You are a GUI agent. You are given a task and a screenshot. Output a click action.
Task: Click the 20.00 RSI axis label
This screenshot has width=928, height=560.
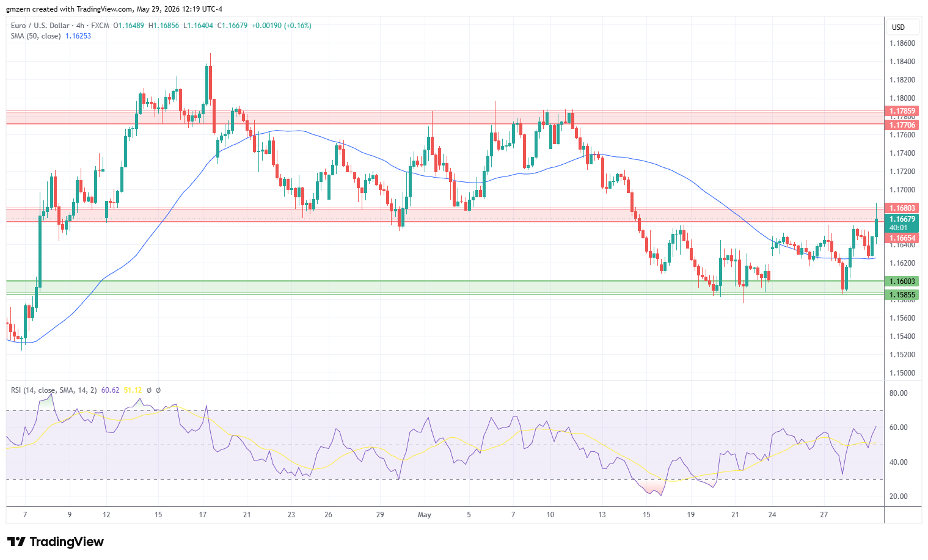pyautogui.click(x=898, y=496)
